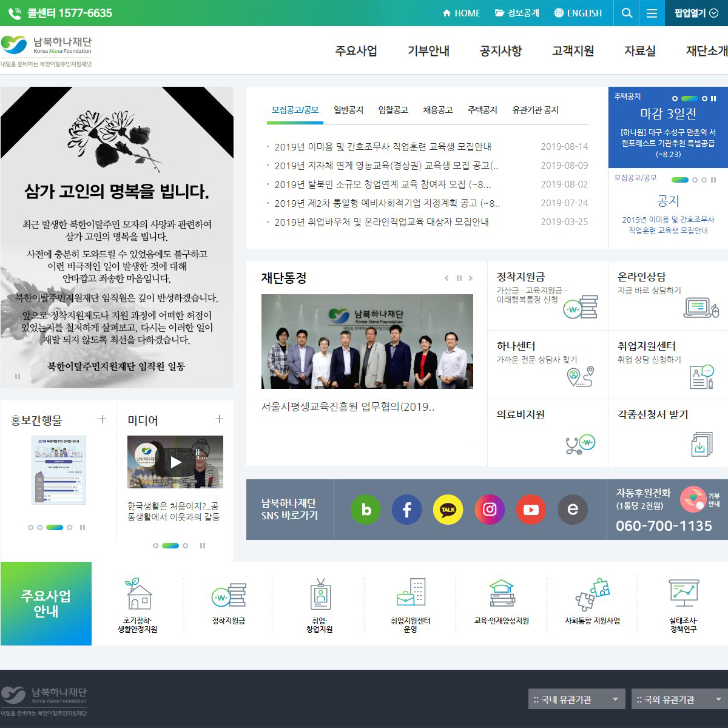Pause the 미디어 carousel
Image resolution: width=728 pixels, height=728 pixels.
202,545
